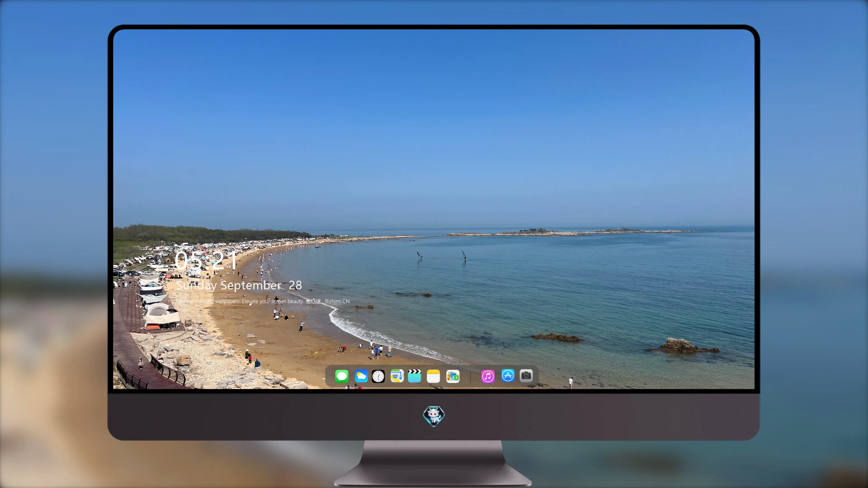Launch the pink iTunes Music app

click(488, 376)
